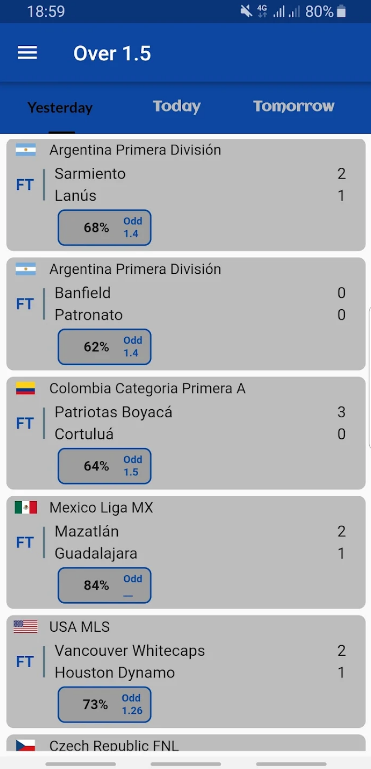Tap the Argentina flag beside Sarmiento match

pyautogui.click(x=26, y=150)
